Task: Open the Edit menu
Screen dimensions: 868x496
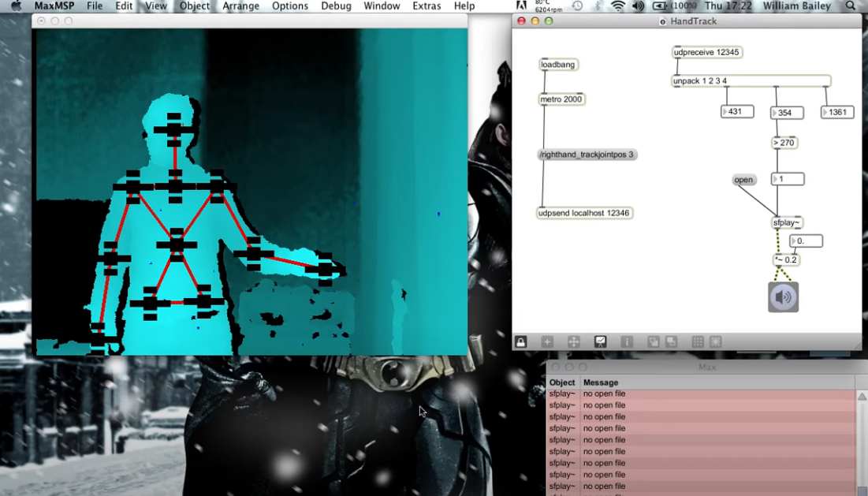Action: point(124,6)
